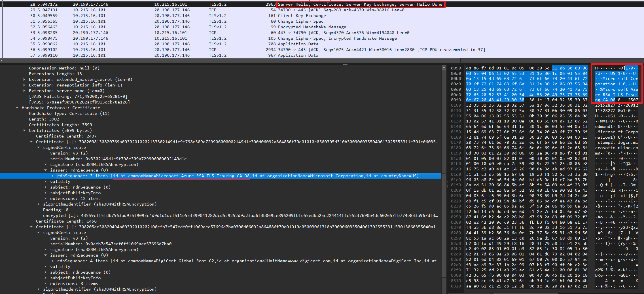644x294 pixels.
Task: Expand the signature (sha384WithRSAEncryption) field
Action: point(46,164)
